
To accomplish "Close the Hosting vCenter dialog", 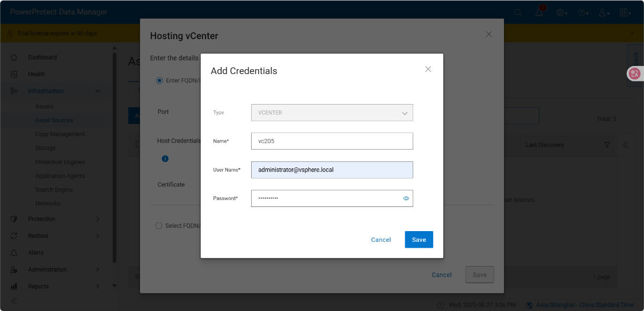I will click(489, 34).
